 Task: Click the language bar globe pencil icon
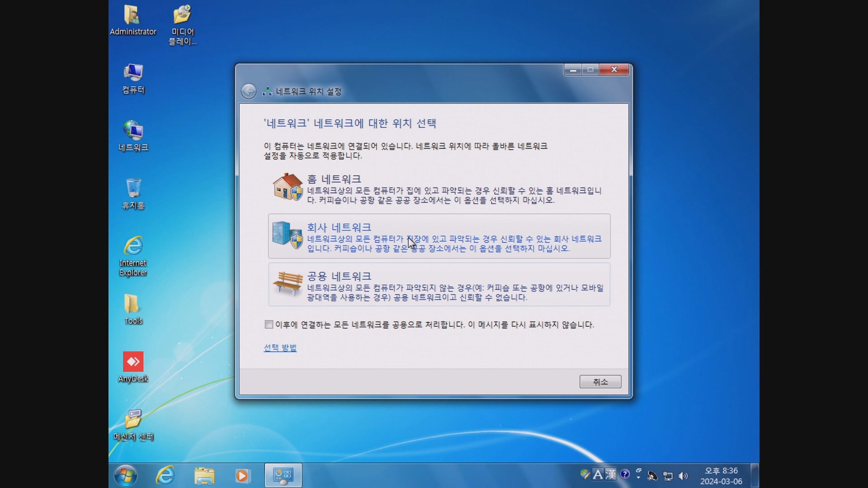[x=585, y=474]
